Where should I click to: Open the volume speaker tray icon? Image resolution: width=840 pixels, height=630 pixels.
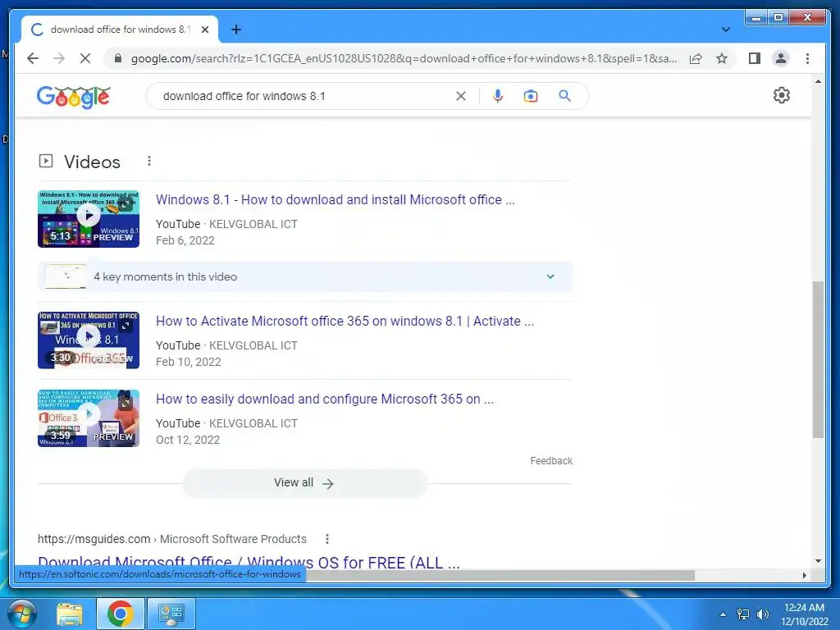coord(763,614)
